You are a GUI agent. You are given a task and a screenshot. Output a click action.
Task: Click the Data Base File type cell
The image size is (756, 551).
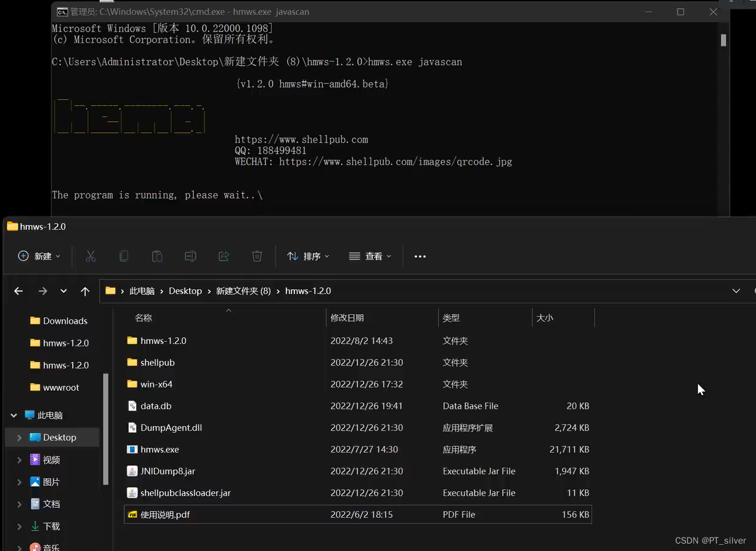tap(471, 406)
